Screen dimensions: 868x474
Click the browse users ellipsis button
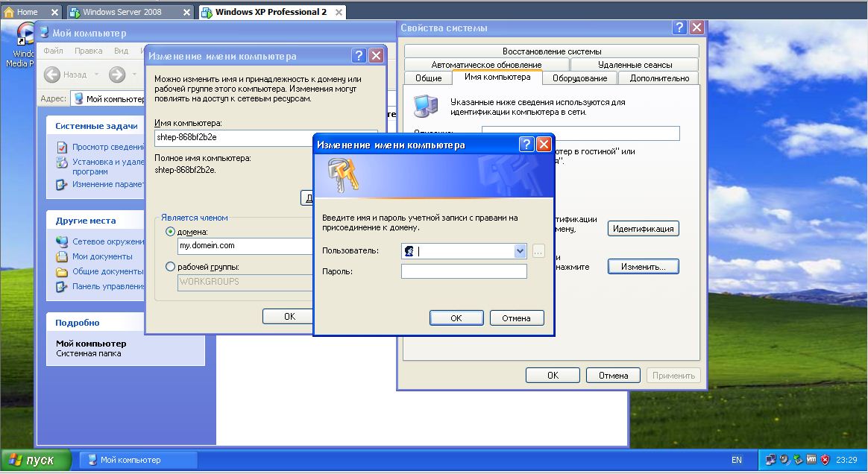[538, 251]
